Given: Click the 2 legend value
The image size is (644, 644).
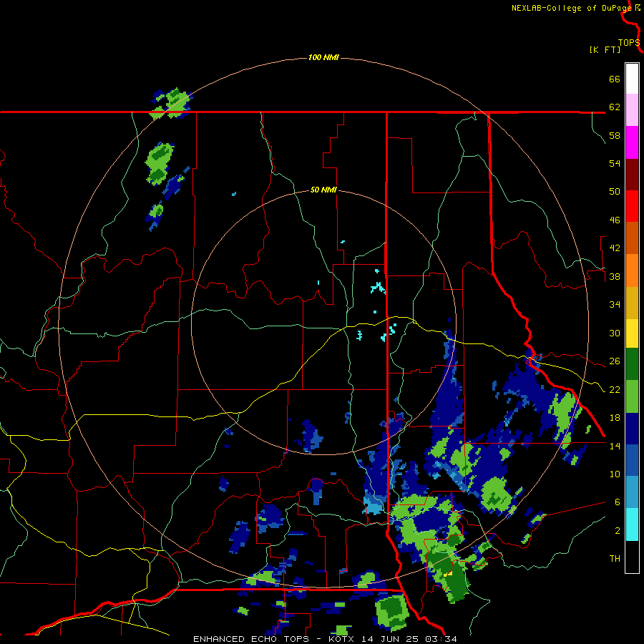Looking at the screenshot, I should coord(618,530).
